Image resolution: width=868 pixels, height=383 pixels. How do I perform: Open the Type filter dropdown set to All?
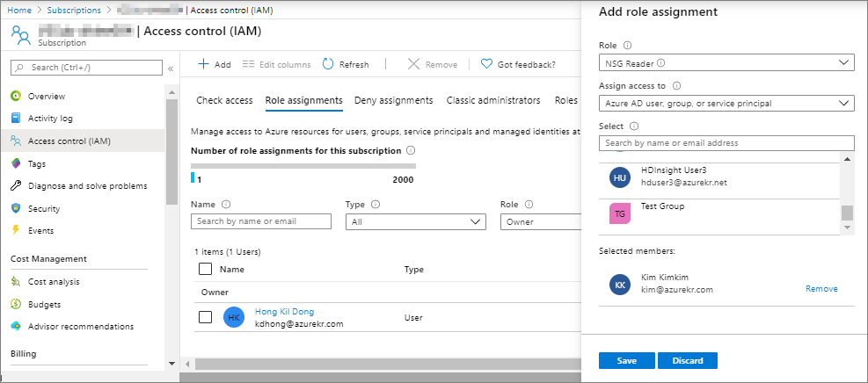pyautogui.click(x=416, y=221)
